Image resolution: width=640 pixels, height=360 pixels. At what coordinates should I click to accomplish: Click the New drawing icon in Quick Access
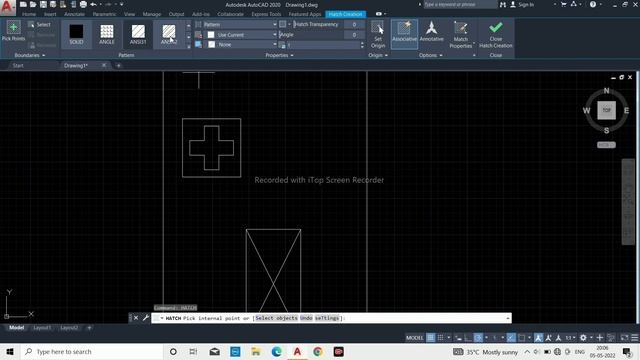(x=23, y=4)
